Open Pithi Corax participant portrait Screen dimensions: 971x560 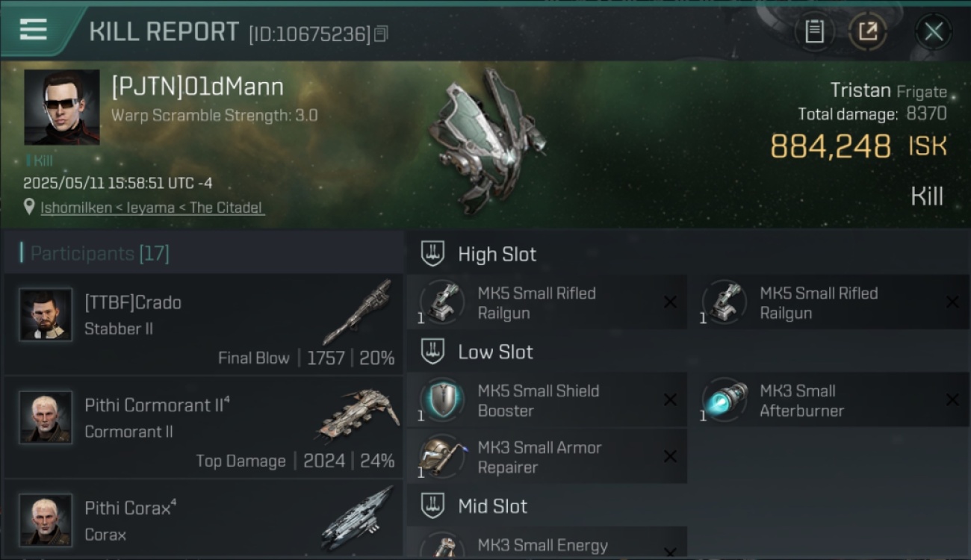coord(46,520)
